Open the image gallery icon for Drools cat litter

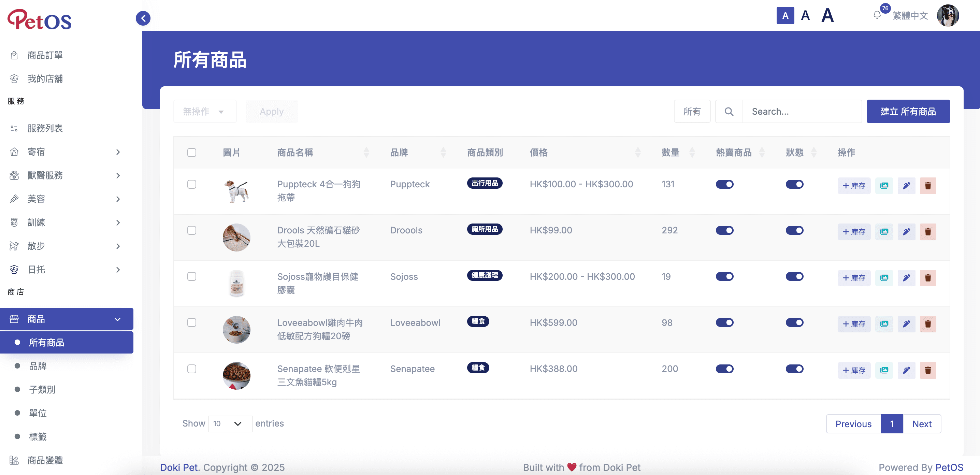[884, 232]
